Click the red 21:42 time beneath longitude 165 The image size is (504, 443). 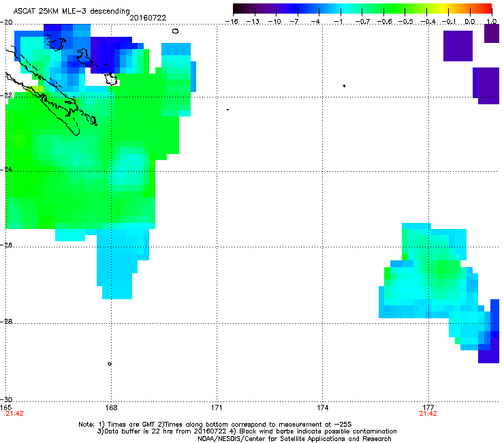[x=14, y=414]
